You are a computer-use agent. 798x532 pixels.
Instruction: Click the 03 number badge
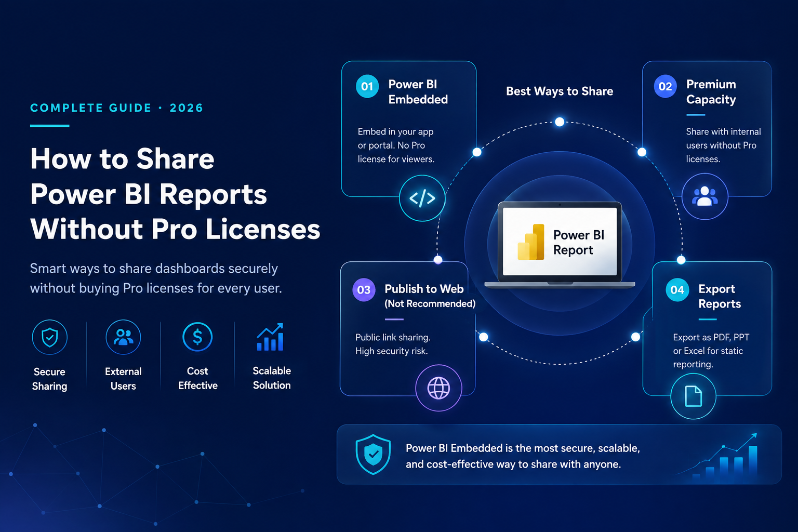[x=364, y=290]
